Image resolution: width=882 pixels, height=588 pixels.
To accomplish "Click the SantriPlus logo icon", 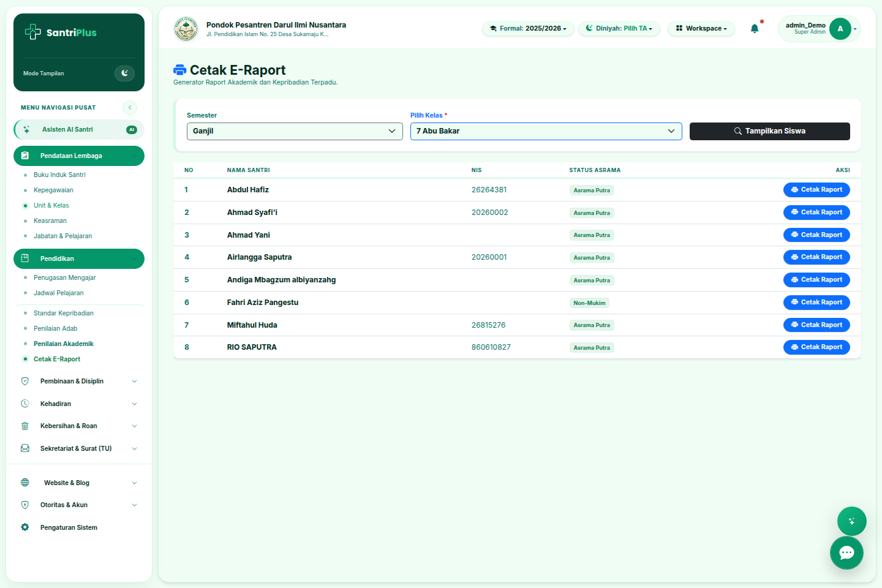I will 32,32.
